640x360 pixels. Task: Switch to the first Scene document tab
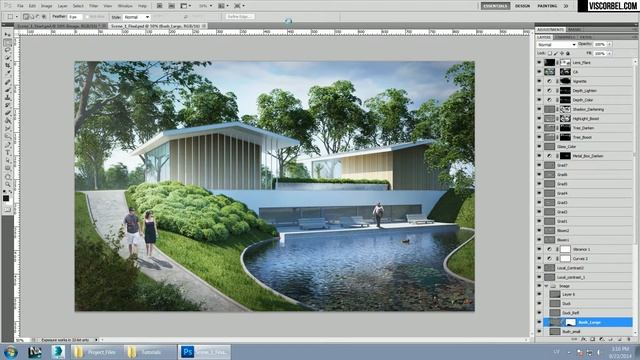60,26
